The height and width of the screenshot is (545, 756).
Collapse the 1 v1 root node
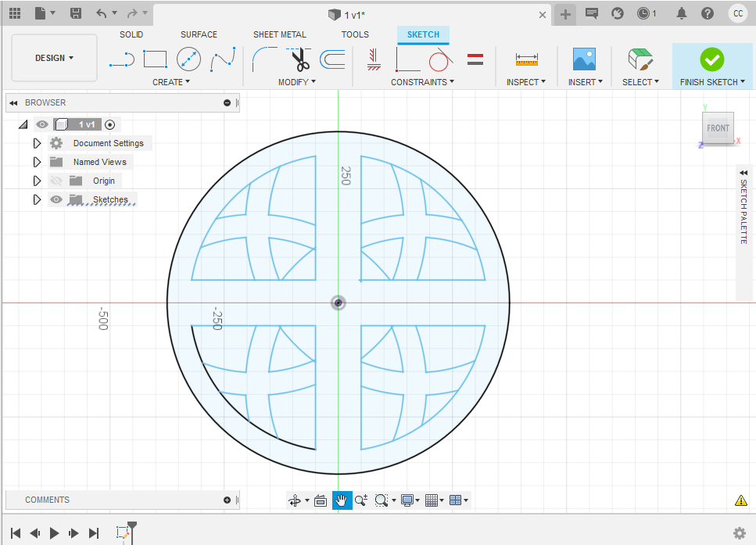[23, 125]
